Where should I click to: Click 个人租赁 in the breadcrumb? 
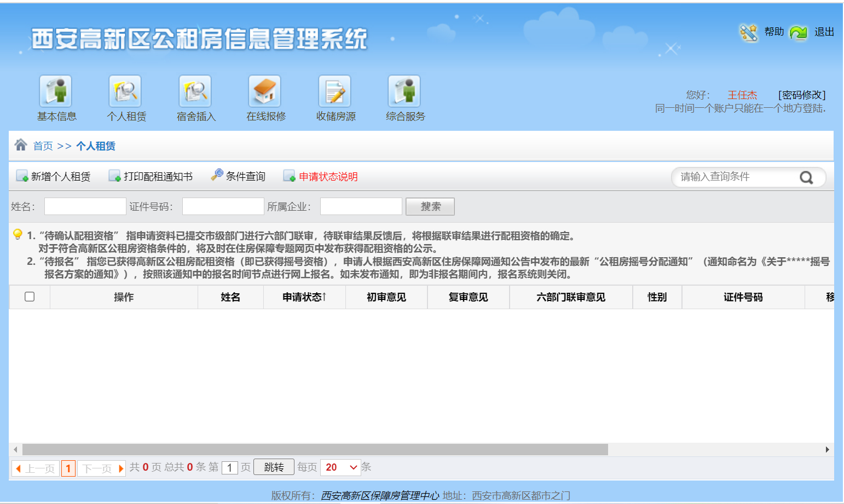[x=96, y=146]
